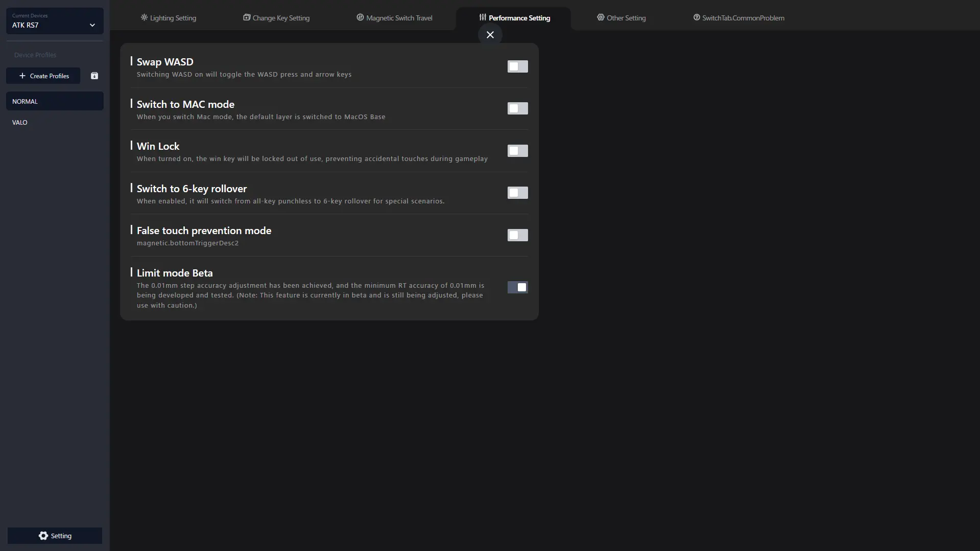
Task: Click the Create Profiles button
Action: [43, 76]
